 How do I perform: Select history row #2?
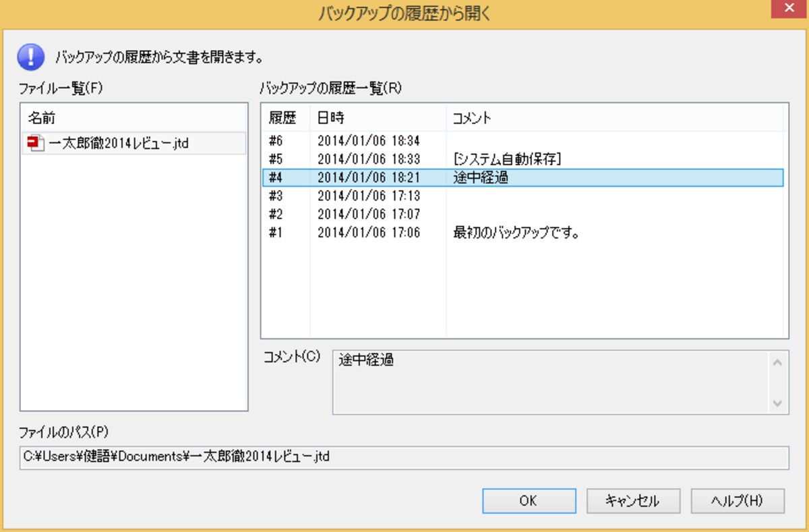click(x=522, y=214)
